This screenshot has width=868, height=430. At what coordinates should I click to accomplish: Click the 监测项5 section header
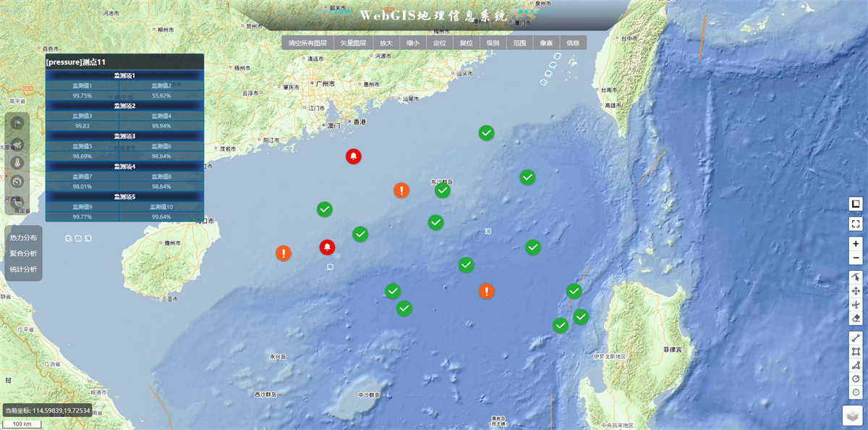click(124, 197)
